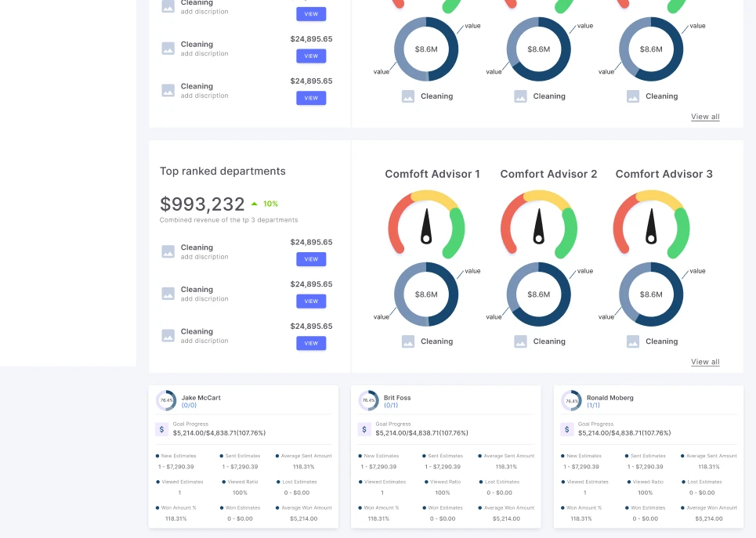Open the upper View all link
Screen dimensions: 756x538
click(705, 117)
